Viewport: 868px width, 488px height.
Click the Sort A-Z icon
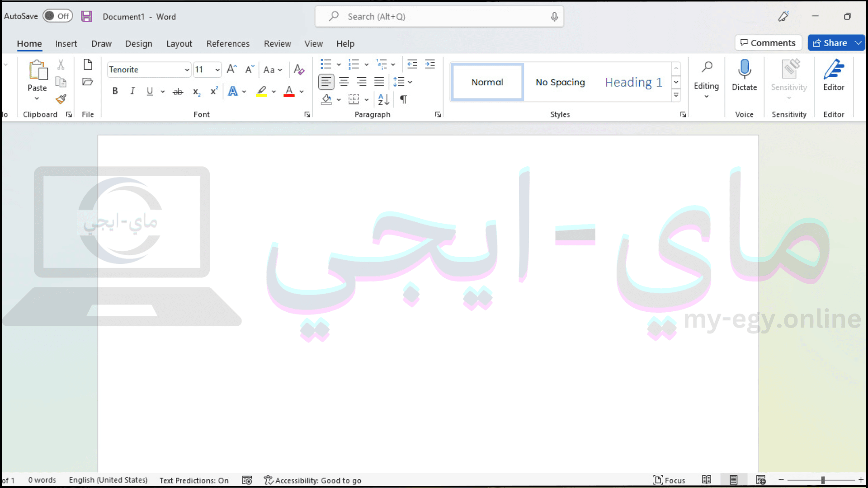coord(383,99)
